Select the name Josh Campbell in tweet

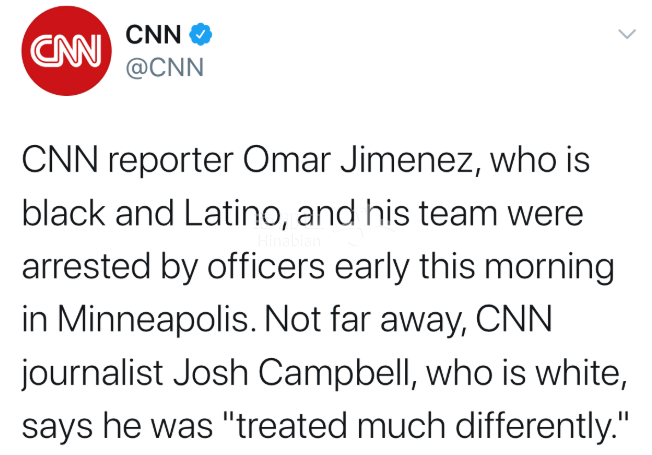(x=296, y=373)
